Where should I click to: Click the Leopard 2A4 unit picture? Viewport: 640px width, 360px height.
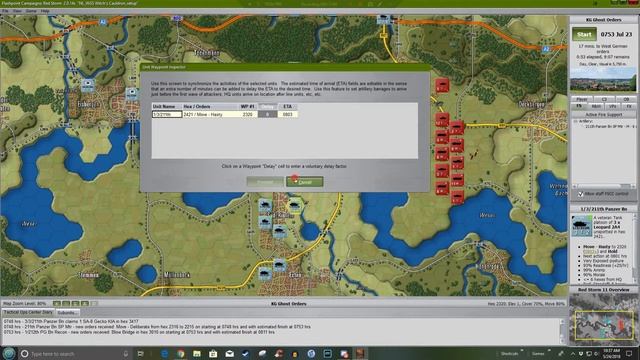(581, 226)
